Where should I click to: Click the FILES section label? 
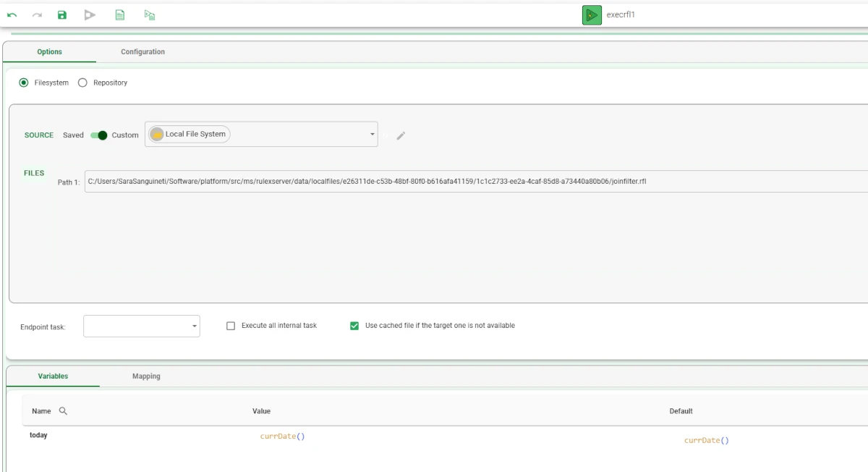coord(34,173)
